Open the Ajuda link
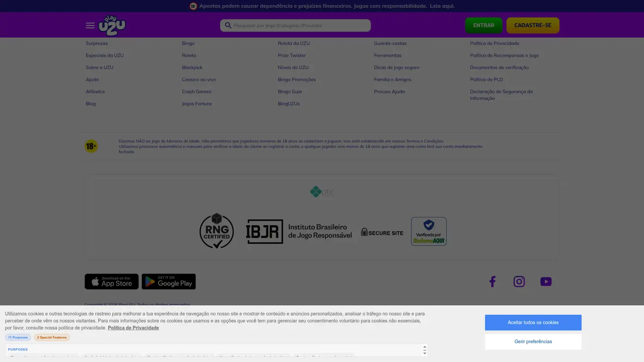The height and width of the screenshot is (362, 644). click(x=92, y=80)
